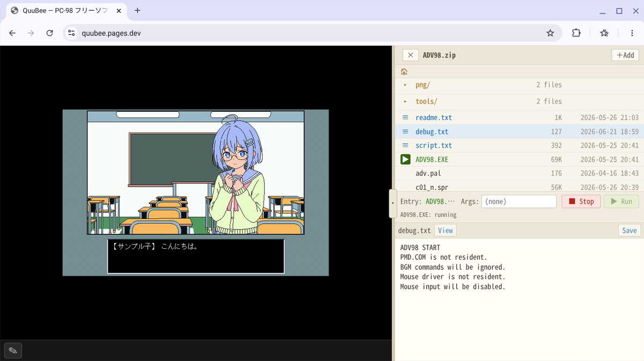Viewport: 644px width, 361px height.
Task: Click the address bar URL quubee.pages.dev
Action: (111, 33)
